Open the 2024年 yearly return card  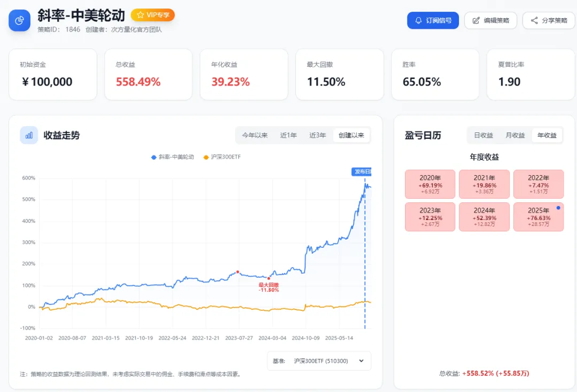(x=485, y=216)
